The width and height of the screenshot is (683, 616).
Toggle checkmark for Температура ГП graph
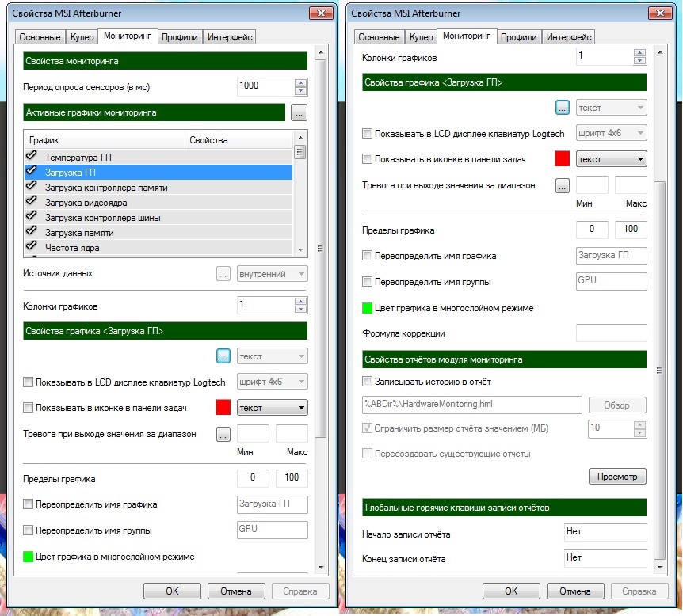click(x=32, y=155)
